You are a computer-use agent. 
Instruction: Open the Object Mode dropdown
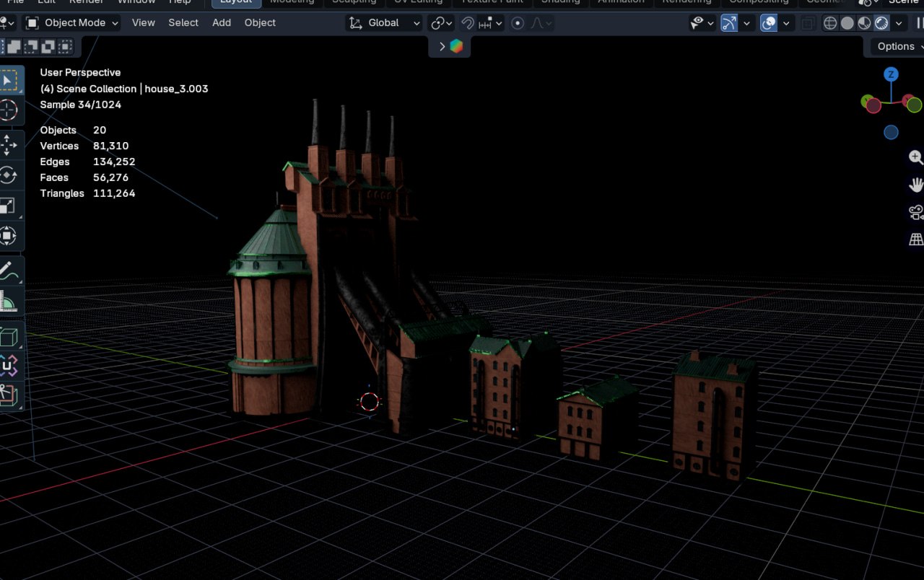[72, 23]
